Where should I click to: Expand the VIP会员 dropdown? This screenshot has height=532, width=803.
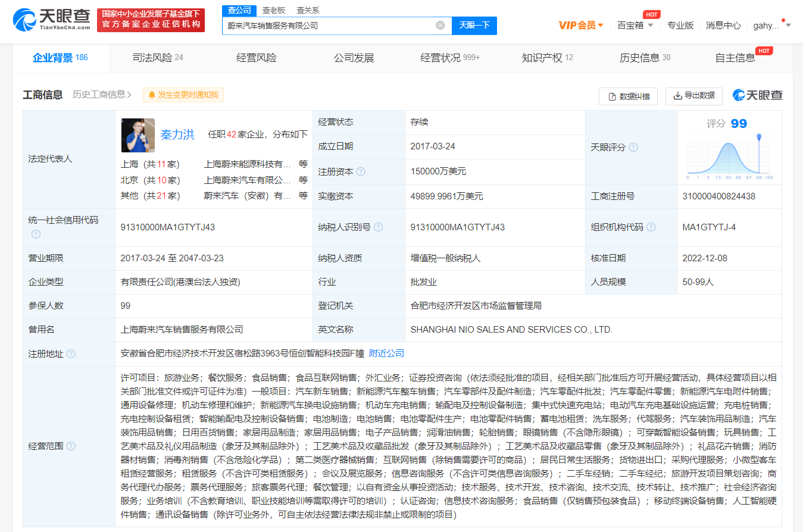point(581,25)
